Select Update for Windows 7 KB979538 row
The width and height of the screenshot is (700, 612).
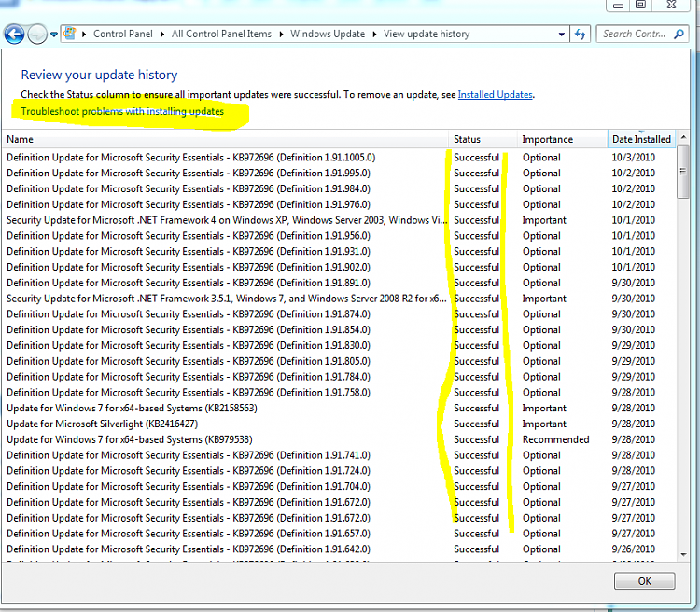[x=339, y=439]
